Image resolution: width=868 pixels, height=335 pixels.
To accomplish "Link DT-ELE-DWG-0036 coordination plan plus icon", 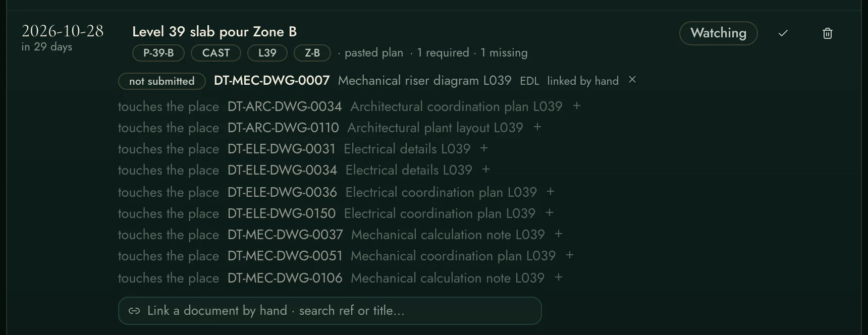I will click(x=551, y=192).
